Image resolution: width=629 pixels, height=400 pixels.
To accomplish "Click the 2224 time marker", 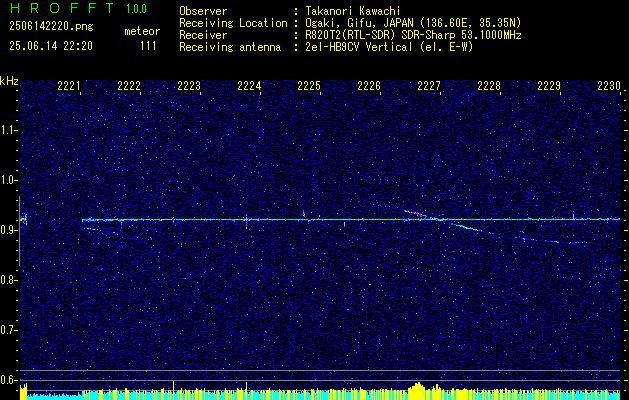I will 249,86.
